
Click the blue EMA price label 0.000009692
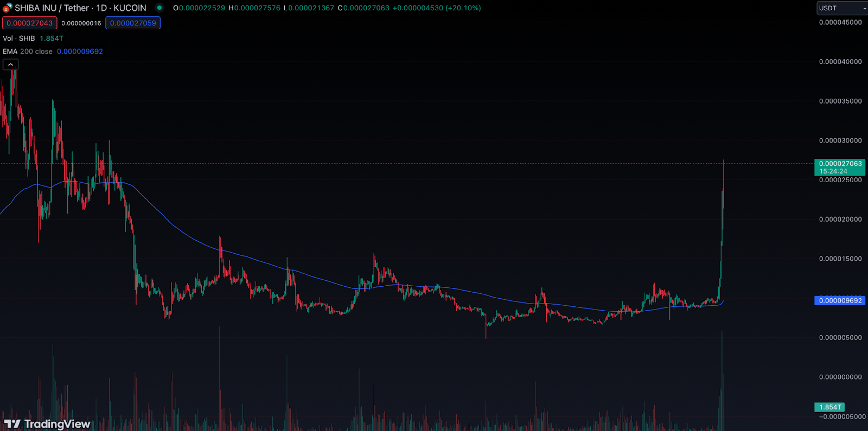(840, 300)
